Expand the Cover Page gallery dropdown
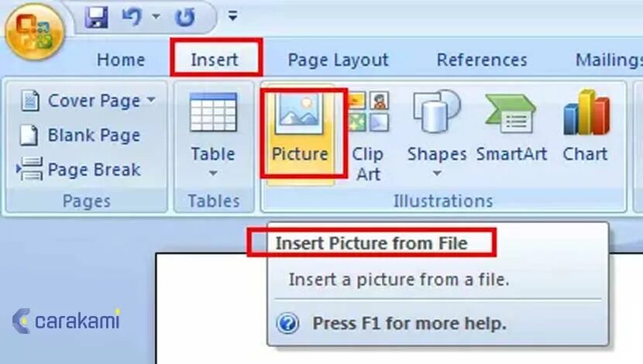The width and height of the screenshot is (643, 364). 151,100
